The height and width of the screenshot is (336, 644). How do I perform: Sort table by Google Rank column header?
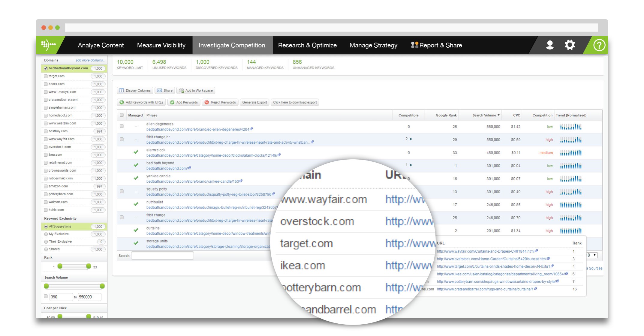(x=446, y=115)
